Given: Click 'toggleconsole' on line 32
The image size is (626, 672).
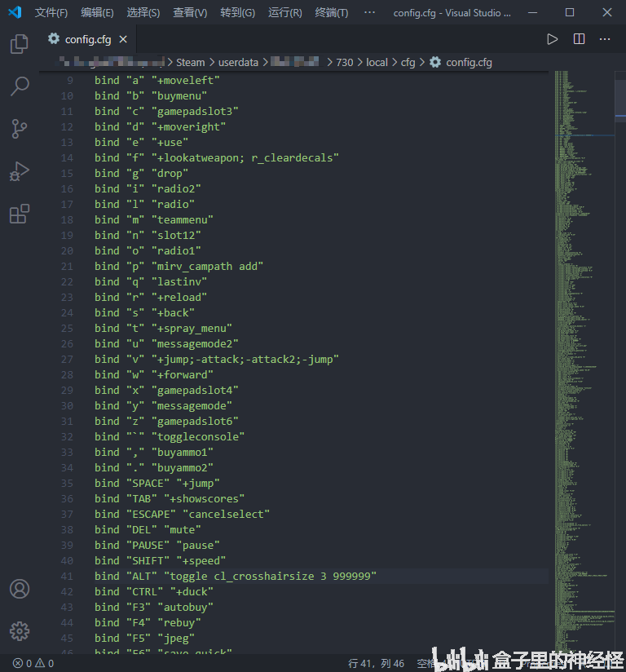Looking at the screenshot, I should (x=198, y=436).
